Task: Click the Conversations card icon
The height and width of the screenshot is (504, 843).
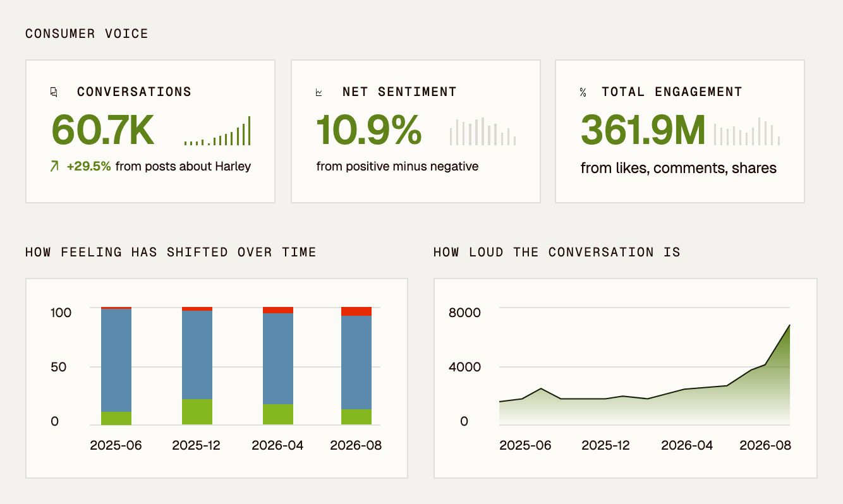Action: click(54, 92)
